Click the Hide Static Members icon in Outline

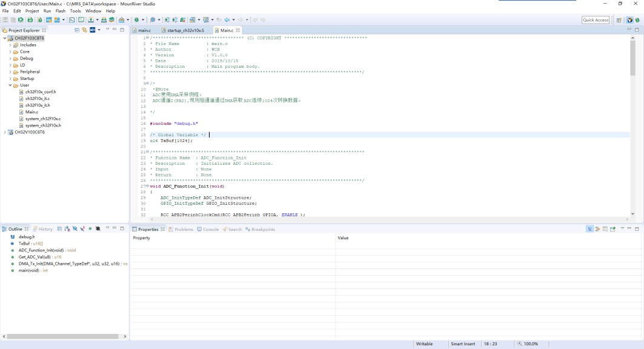(x=82, y=228)
